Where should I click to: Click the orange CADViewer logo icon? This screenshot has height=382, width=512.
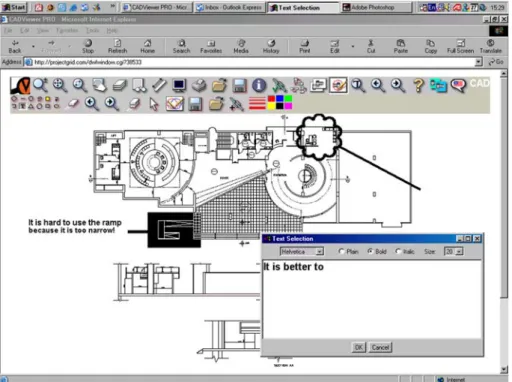tap(20, 85)
